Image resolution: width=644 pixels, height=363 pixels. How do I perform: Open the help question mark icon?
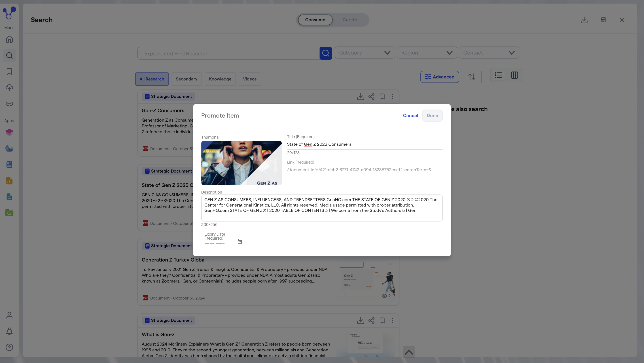9,348
